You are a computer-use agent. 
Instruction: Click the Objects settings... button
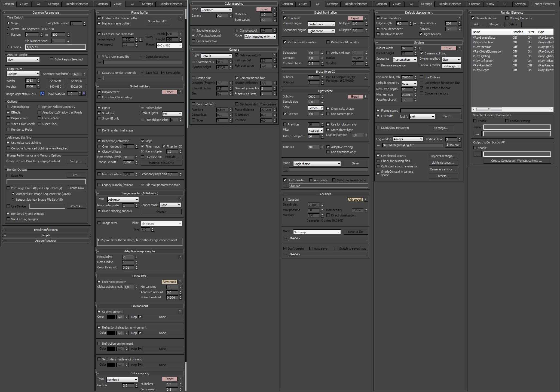[443, 156]
